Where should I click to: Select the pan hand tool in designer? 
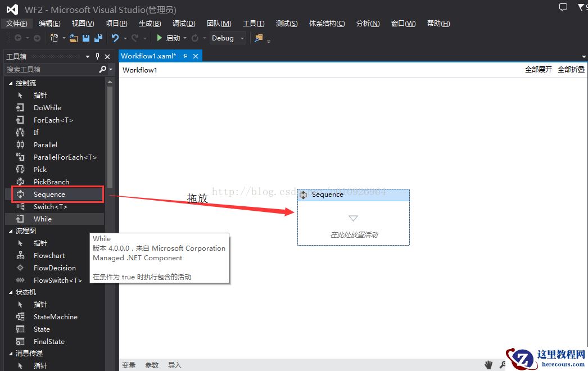489,365
